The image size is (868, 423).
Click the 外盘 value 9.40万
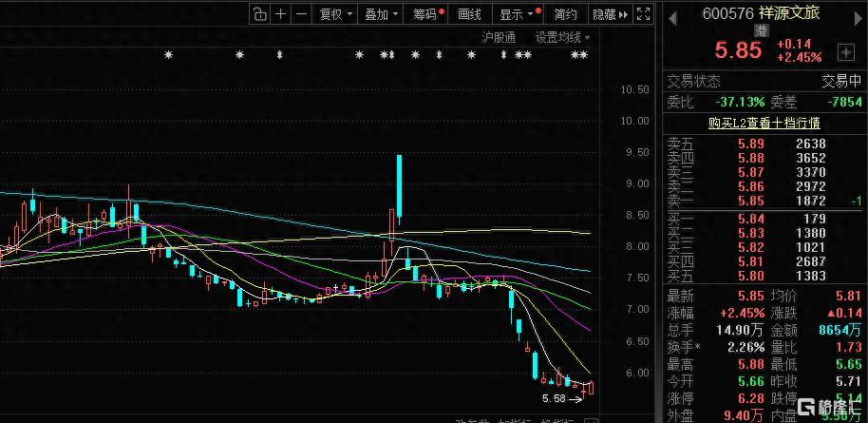[x=745, y=415]
